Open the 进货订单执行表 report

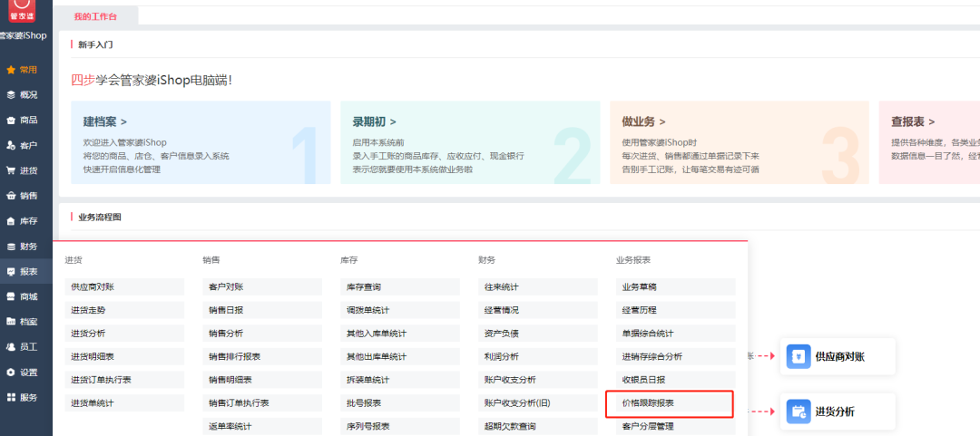click(124, 380)
